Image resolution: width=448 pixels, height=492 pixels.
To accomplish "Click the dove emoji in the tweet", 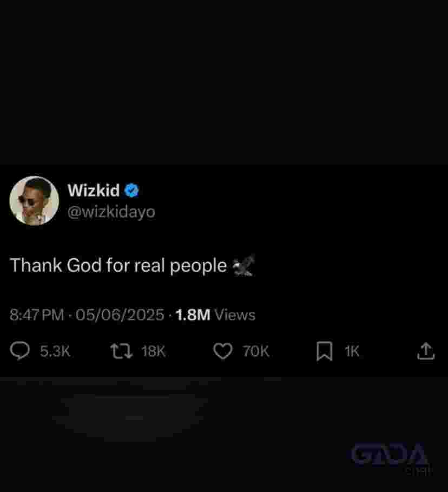I will (x=244, y=266).
